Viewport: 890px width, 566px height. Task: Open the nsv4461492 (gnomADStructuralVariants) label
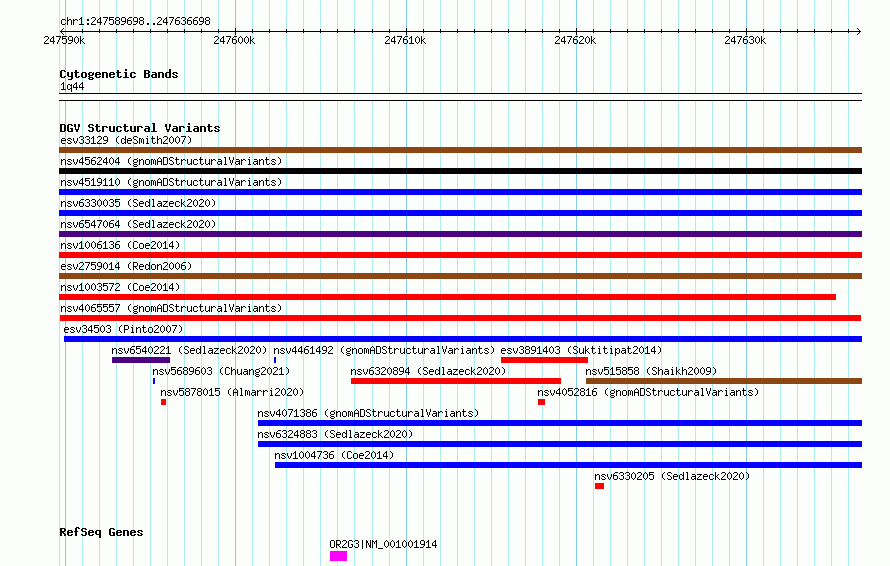(384, 350)
